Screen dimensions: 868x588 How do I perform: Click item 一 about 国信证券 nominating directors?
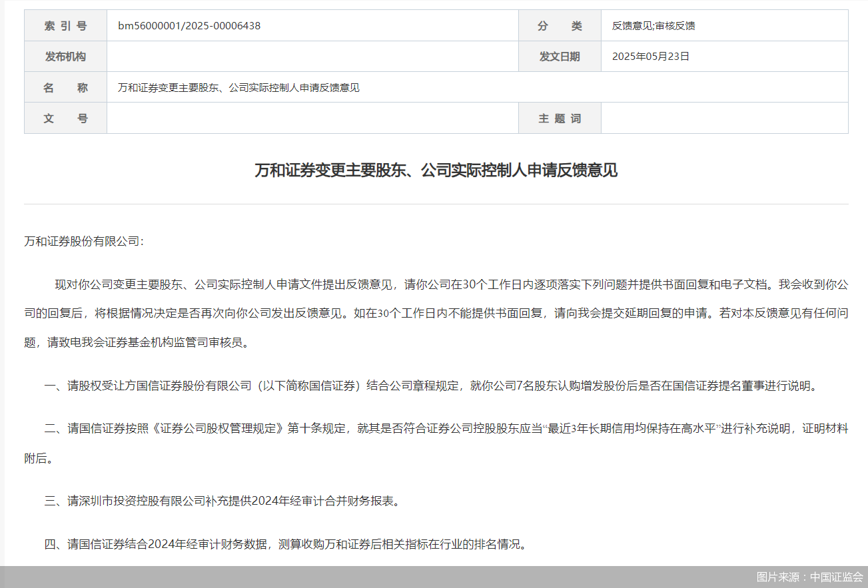[x=430, y=386]
